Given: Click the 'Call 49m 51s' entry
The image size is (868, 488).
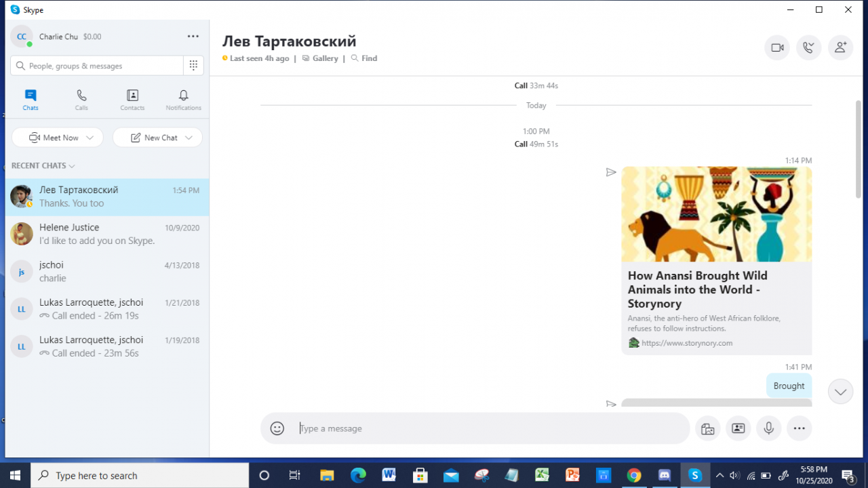Looking at the screenshot, I should coord(536,144).
